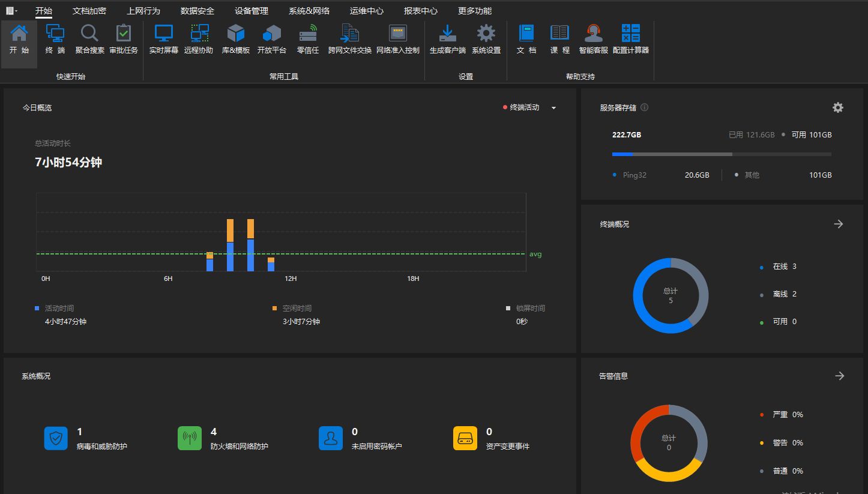The height and width of the screenshot is (494, 868).
Task: Launch 聚合搜索 search tool
Action: pos(90,40)
